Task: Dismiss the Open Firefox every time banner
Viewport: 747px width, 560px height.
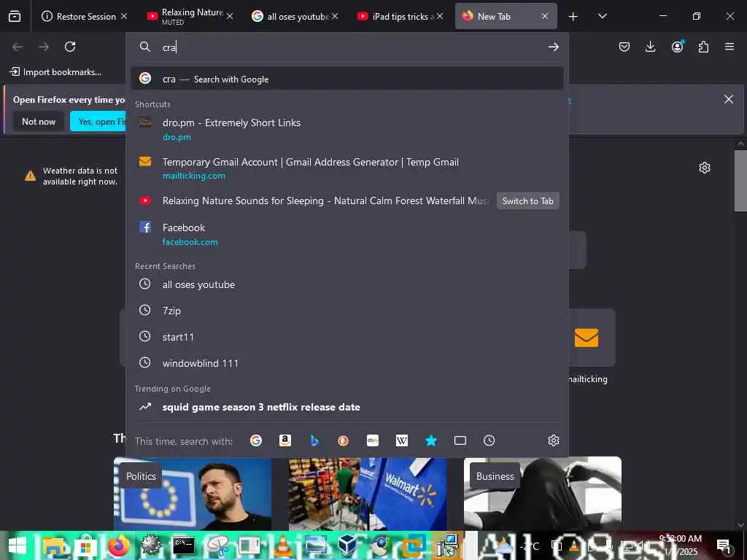Action: tap(729, 99)
